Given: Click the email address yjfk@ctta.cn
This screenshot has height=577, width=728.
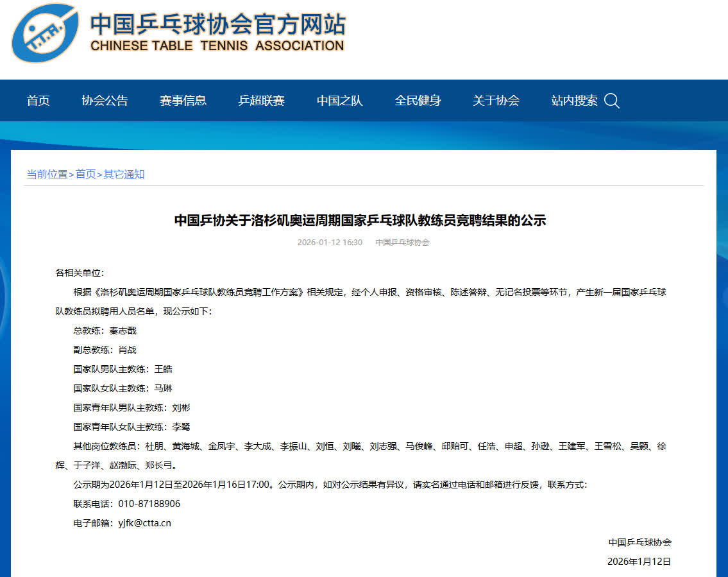Looking at the screenshot, I should click(144, 523).
